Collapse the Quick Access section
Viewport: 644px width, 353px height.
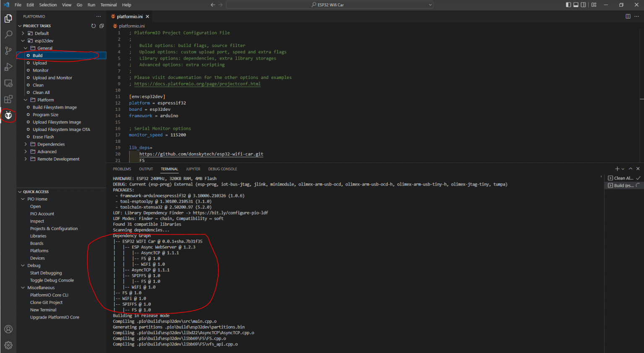[36, 192]
